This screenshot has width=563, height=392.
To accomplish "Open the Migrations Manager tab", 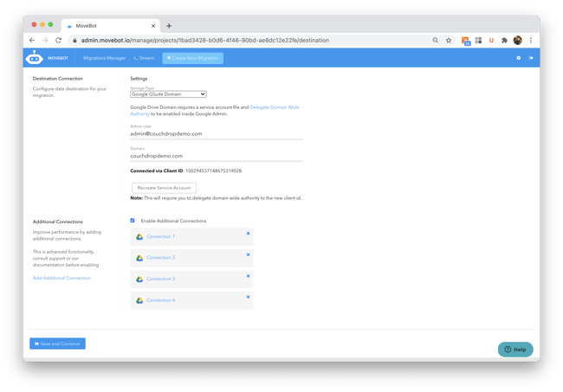I will 104,58.
